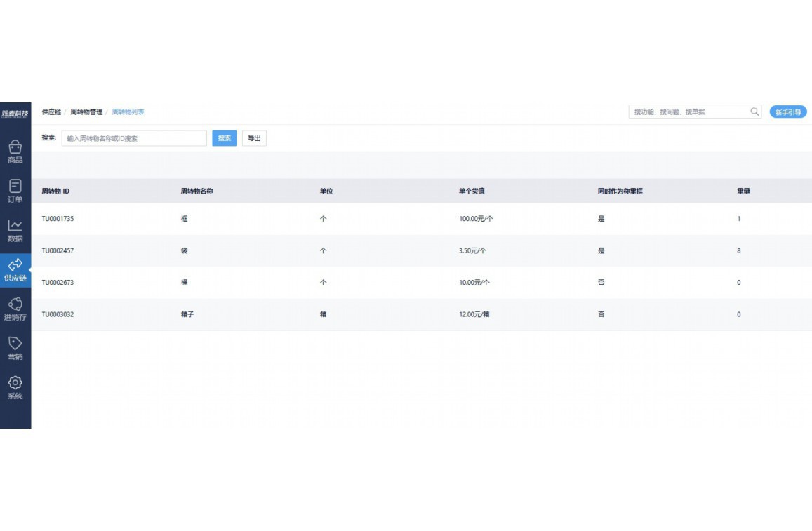Click the 新手引导 guide button

(x=787, y=112)
